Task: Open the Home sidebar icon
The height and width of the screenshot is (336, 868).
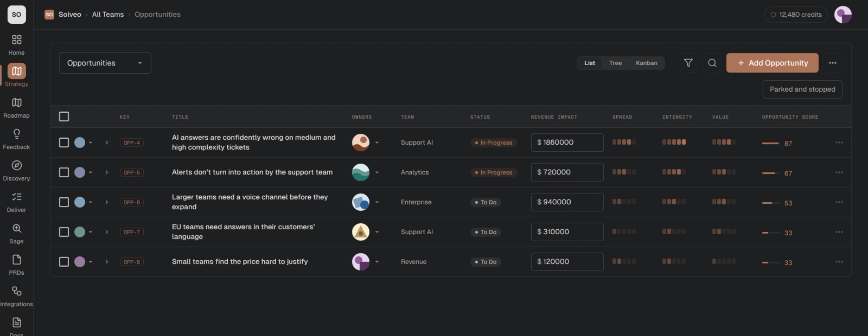Action: tap(17, 40)
